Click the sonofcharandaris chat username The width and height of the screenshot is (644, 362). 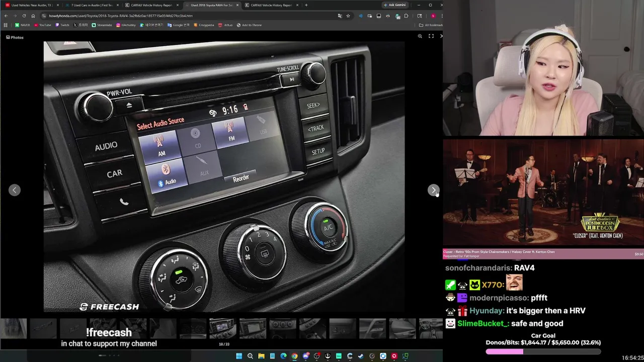click(478, 268)
